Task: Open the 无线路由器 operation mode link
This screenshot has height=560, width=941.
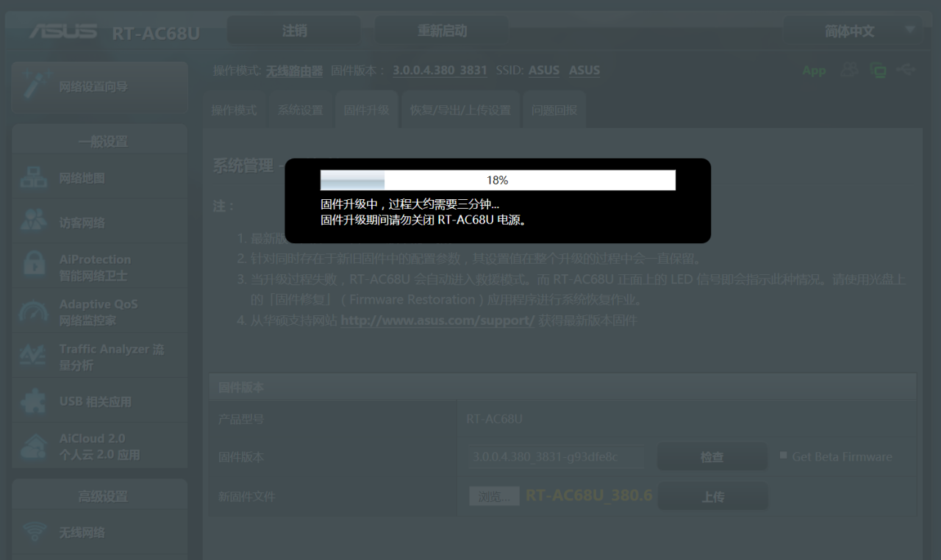Action: click(294, 71)
